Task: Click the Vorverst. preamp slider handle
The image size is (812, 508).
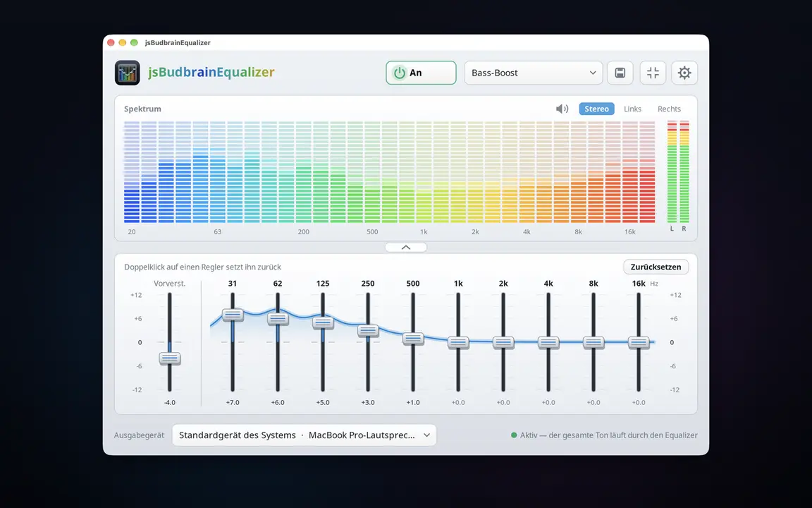Action: tap(169, 358)
